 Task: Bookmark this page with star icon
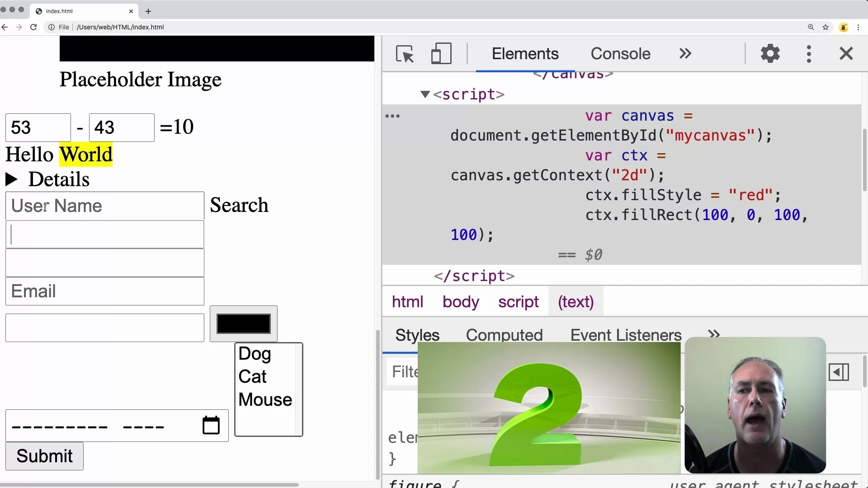826,27
